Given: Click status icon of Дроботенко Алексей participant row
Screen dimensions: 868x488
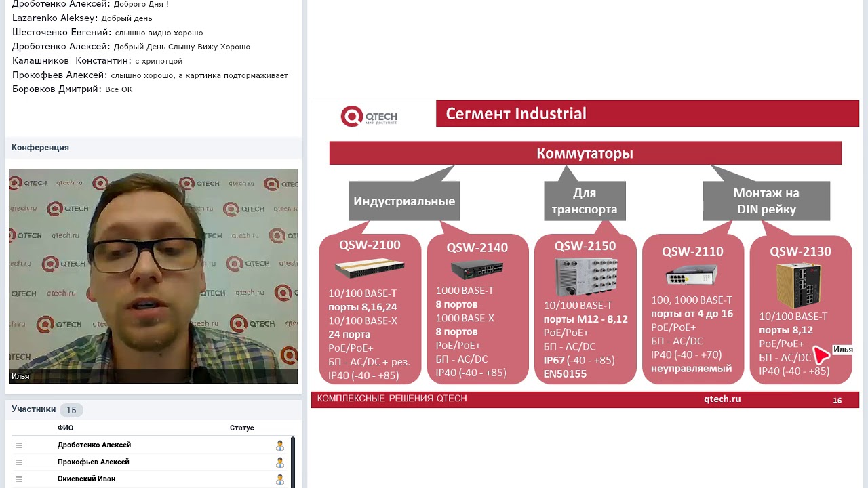Looking at the screenshot, I should (x=279, y=445).
